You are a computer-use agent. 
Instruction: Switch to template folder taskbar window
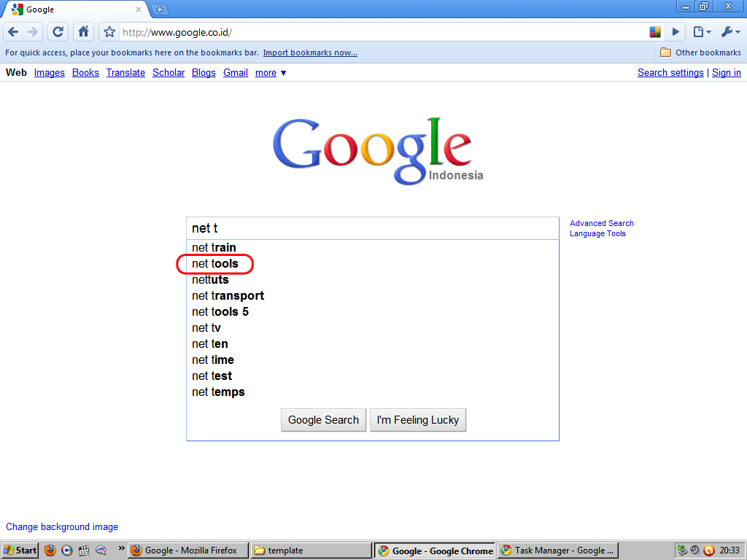311,551
